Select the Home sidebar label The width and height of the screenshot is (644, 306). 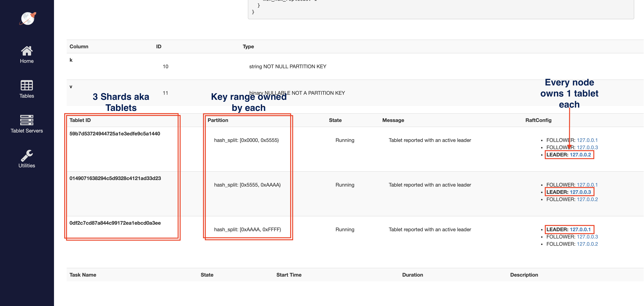26,61
